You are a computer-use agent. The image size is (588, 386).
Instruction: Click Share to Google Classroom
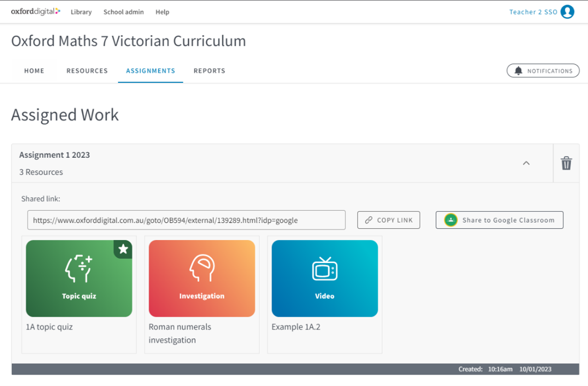point(499,220)
